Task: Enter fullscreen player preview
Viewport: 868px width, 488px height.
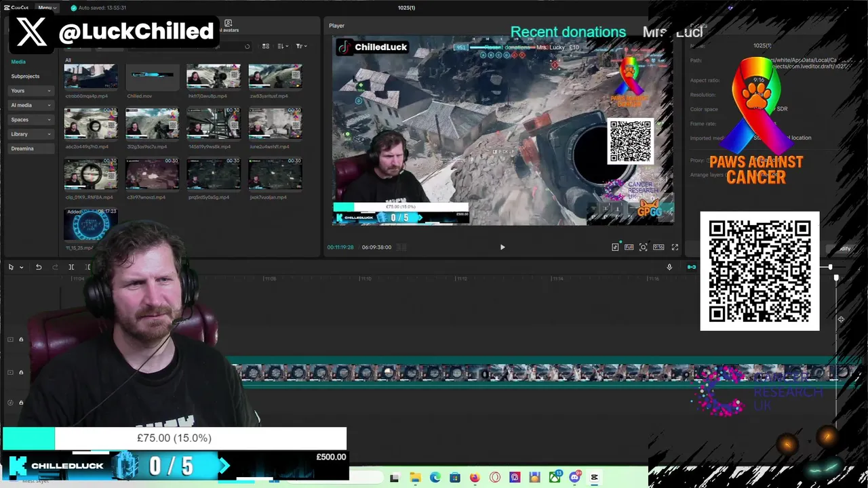Action: point(675,247)
